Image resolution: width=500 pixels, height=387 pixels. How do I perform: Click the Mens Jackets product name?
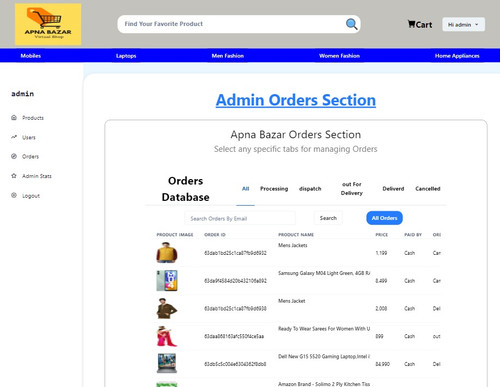[293, 245]
